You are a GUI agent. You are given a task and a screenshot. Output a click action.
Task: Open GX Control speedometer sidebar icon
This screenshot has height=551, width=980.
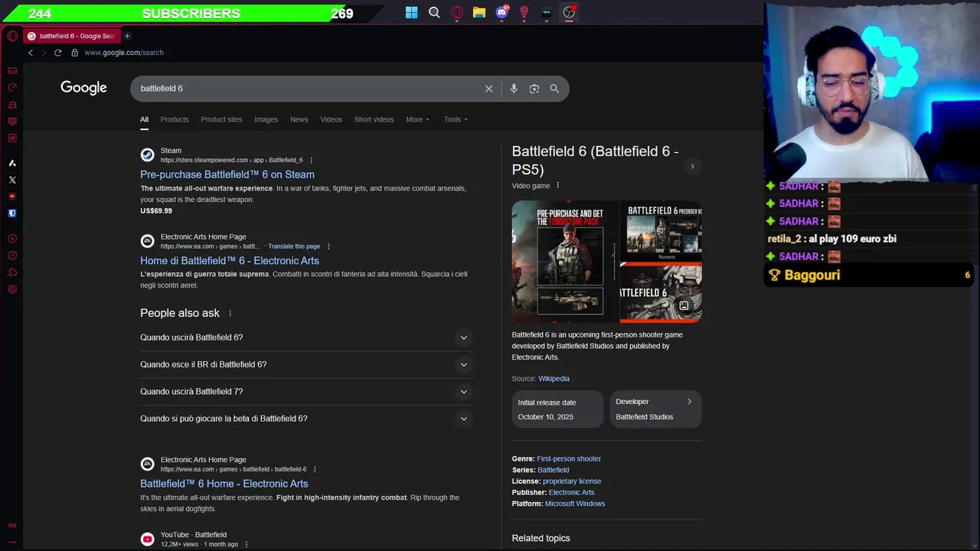(x=12, y=87)
